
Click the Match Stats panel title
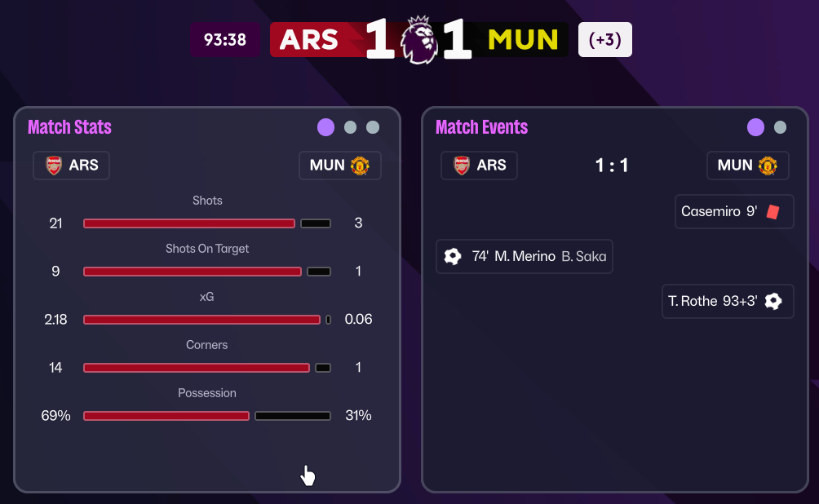(69, 127)
